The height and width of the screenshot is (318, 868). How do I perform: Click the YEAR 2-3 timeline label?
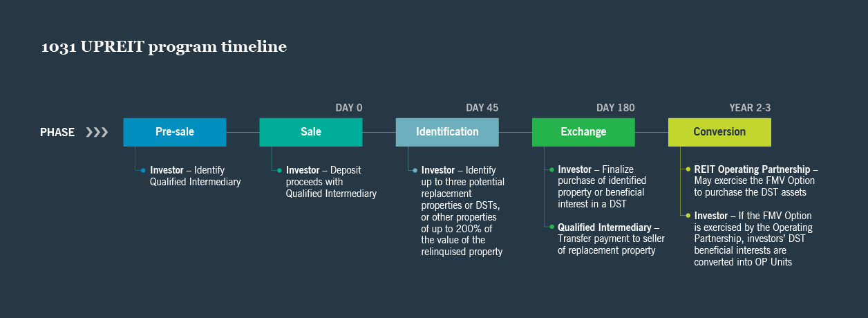coord(750,108)
